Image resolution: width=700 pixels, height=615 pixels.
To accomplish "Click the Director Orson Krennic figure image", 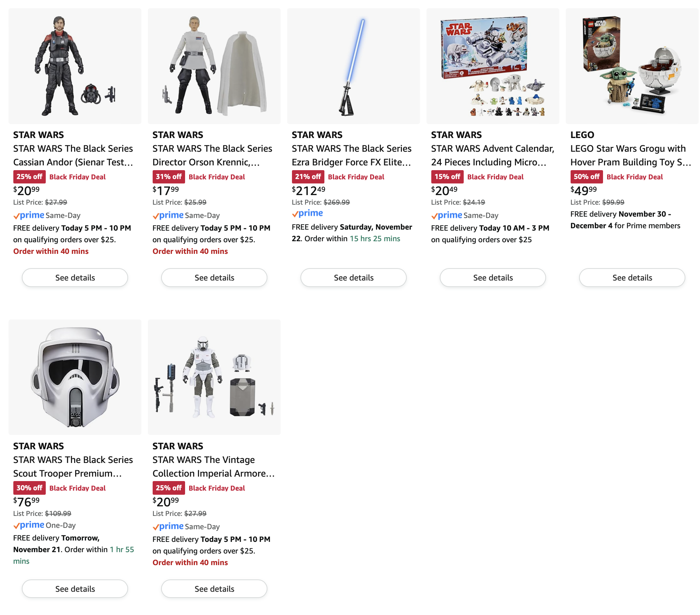I will tap(214, 66).
